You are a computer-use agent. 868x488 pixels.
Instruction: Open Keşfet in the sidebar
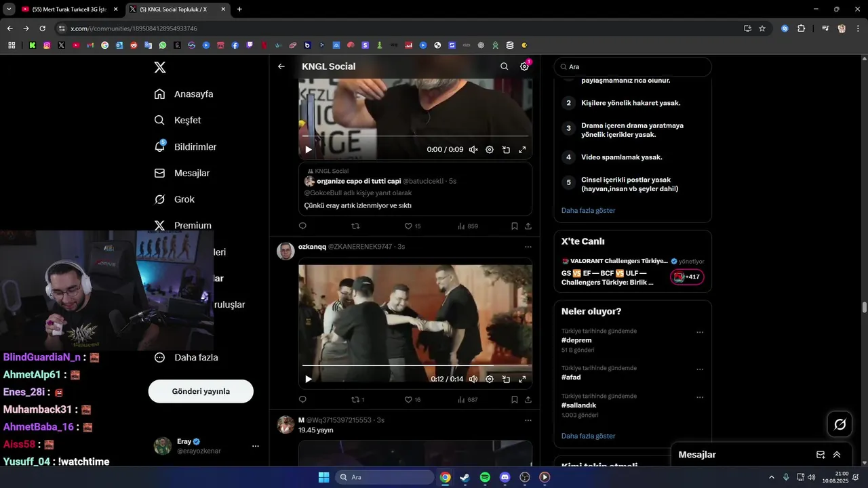(178, 120)
